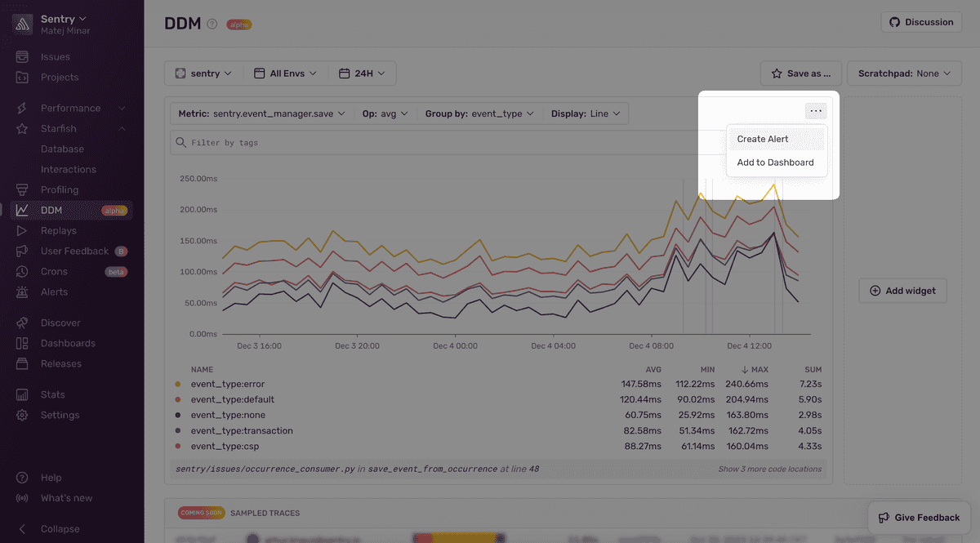Click the Sentry logo icon

click(22, 24)
